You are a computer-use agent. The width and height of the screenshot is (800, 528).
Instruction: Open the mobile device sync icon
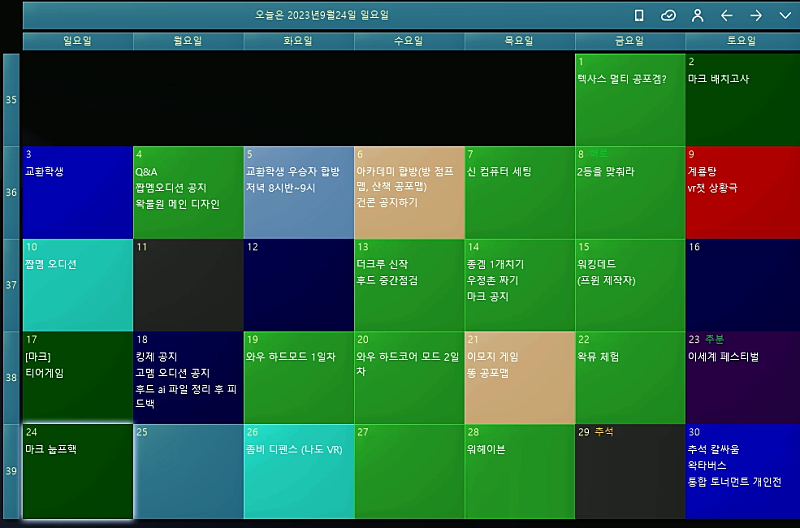(639, 16)
